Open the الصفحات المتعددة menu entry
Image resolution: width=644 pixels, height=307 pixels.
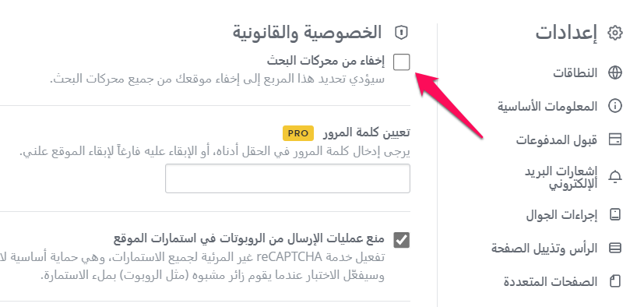tap(551, 281)
